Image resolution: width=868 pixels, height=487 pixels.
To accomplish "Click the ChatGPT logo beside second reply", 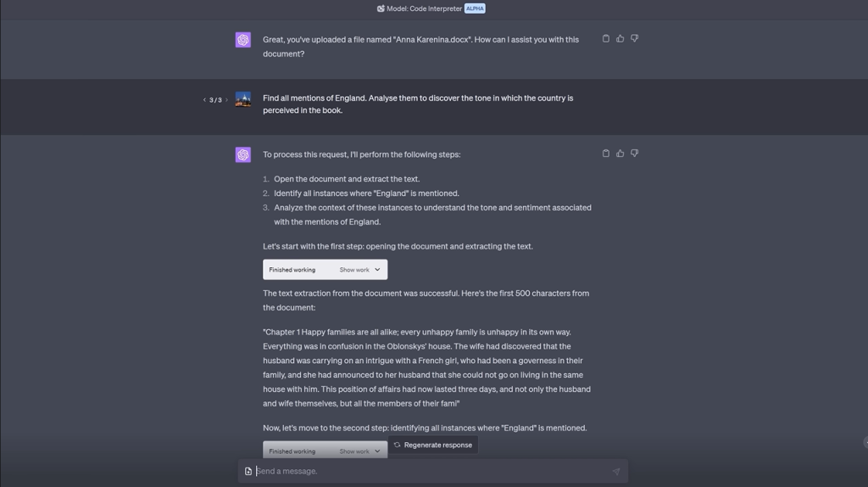I will coord(243,154).
